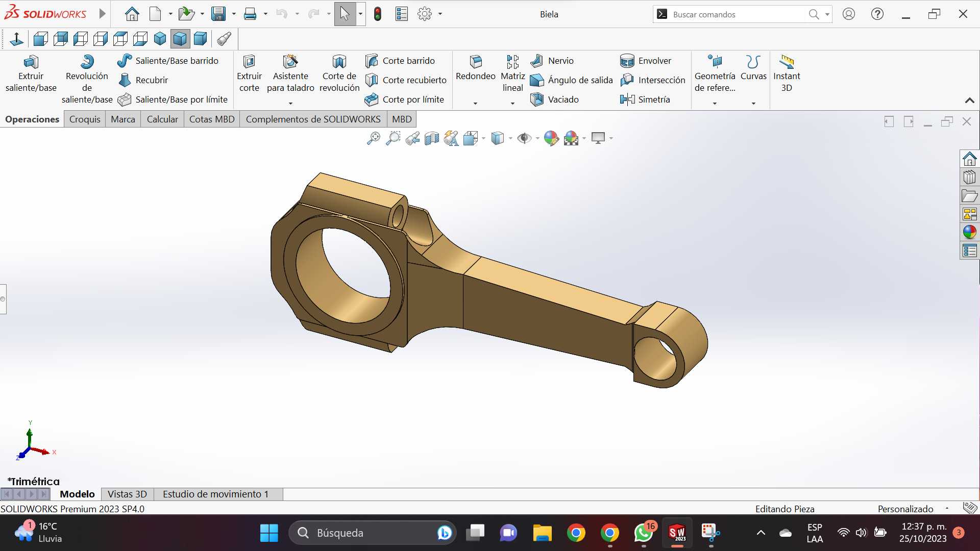Image resolution: width=980 pixels, height=551 pixels.
Task: Click the rebuild traffic light icon
Action: point(378,14)
